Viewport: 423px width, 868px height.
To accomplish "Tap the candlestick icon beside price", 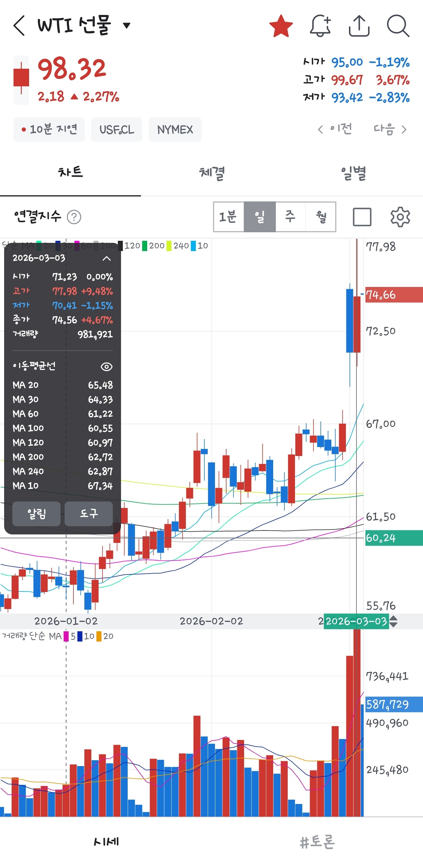I will pos(21,80).
